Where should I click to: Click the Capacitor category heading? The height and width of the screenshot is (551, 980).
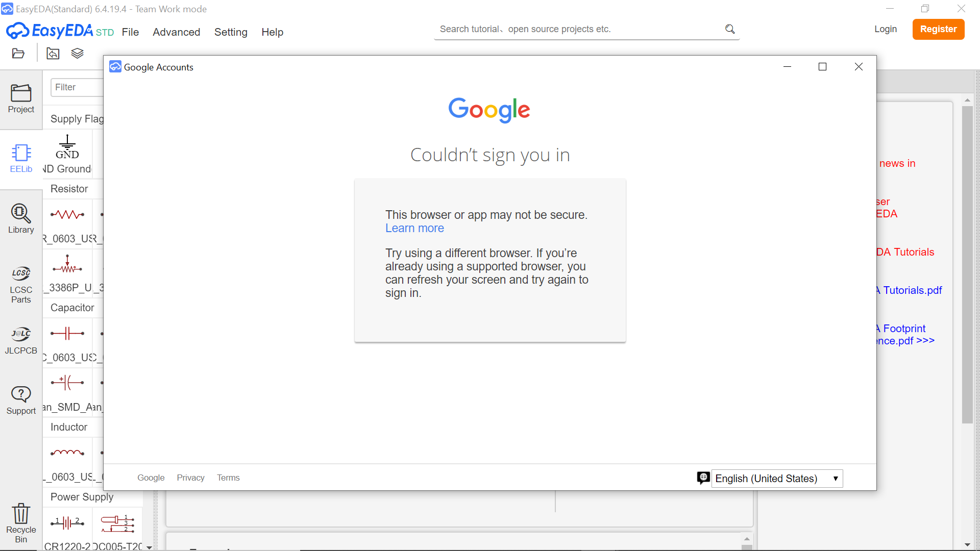coord(72,308)
